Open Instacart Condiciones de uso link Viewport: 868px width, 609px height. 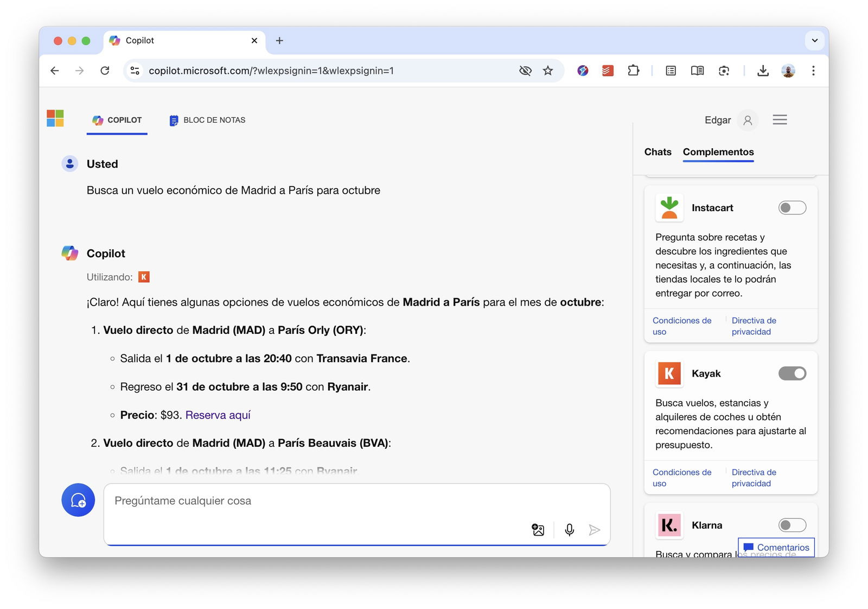[682, 326]
